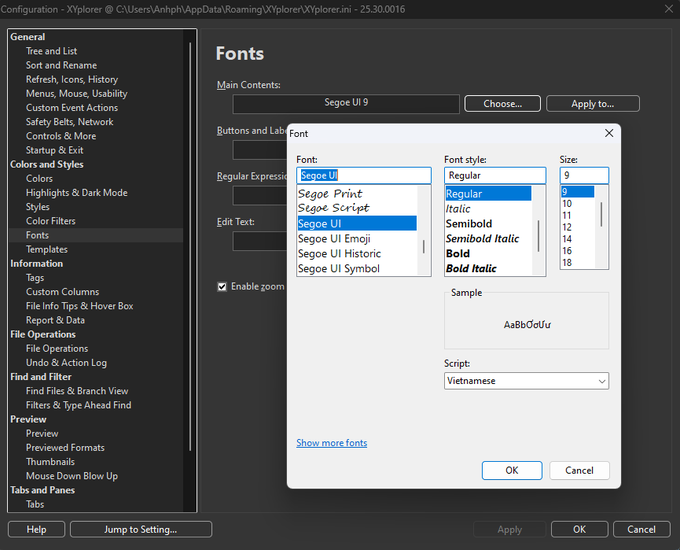Image resolution: width=680 pixels, height=550 pixels.
Task: Select Segoe UI Symbol font
Action: (x=339, y=268)
